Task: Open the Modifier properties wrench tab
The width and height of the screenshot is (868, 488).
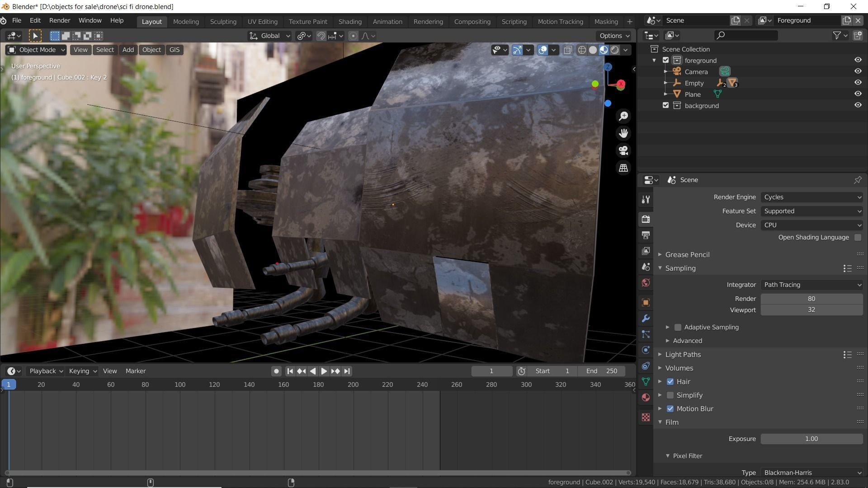Action: click(x=646, y=319)
